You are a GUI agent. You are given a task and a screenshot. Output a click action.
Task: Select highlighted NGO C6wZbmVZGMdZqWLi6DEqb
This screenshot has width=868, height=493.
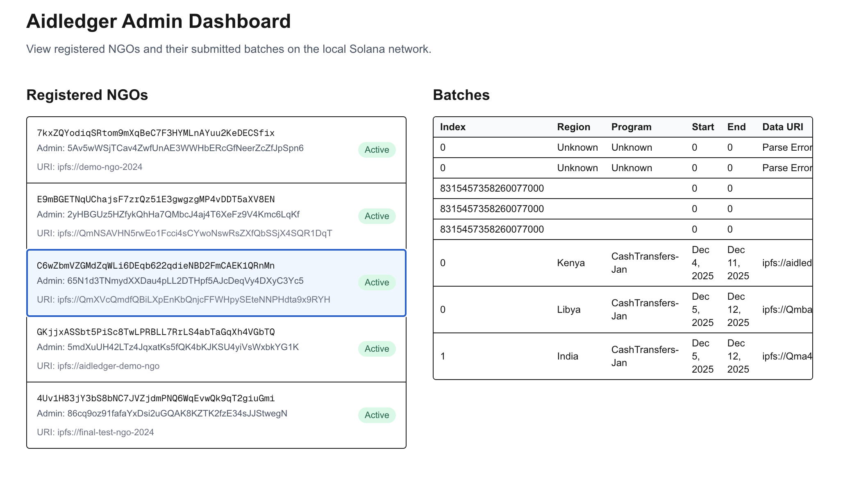156,266
